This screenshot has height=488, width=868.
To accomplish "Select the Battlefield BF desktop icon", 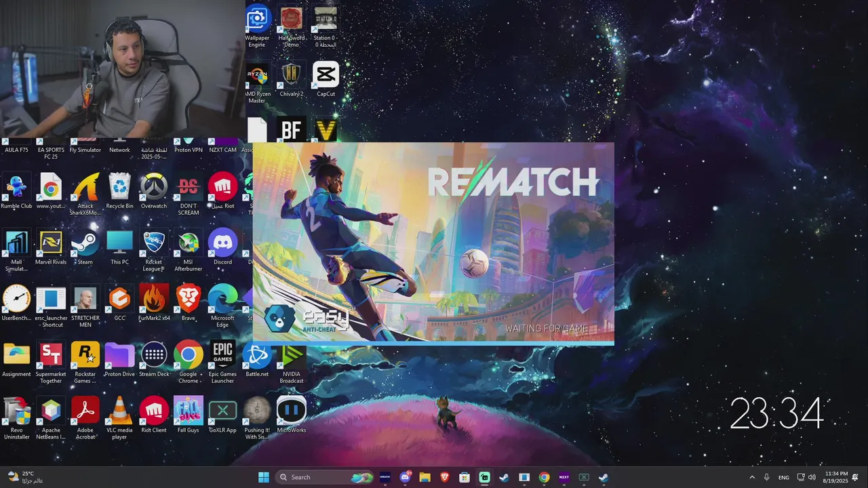I will (292, 129).
